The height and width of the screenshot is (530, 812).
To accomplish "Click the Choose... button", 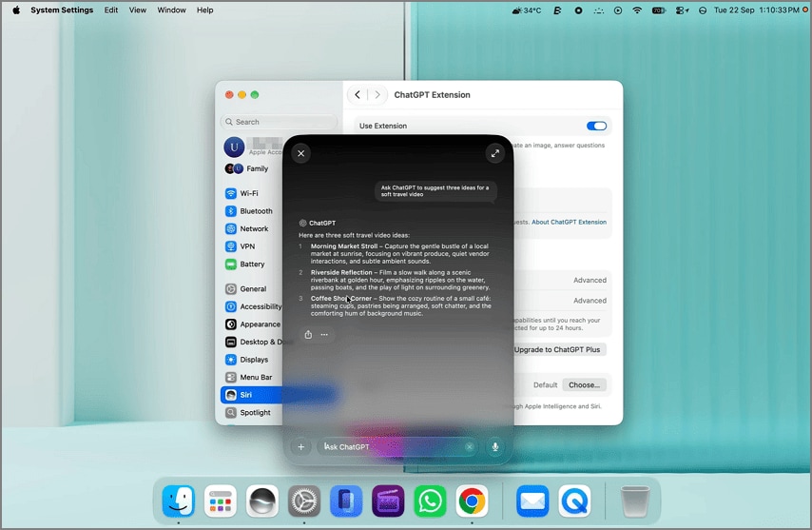I will coord(584,385).
